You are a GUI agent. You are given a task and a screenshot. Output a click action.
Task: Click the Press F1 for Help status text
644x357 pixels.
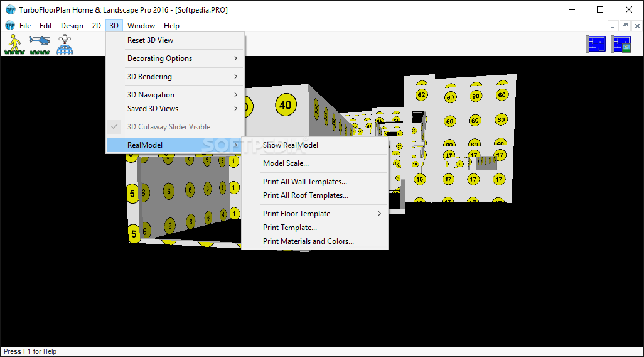pos(30,351)
